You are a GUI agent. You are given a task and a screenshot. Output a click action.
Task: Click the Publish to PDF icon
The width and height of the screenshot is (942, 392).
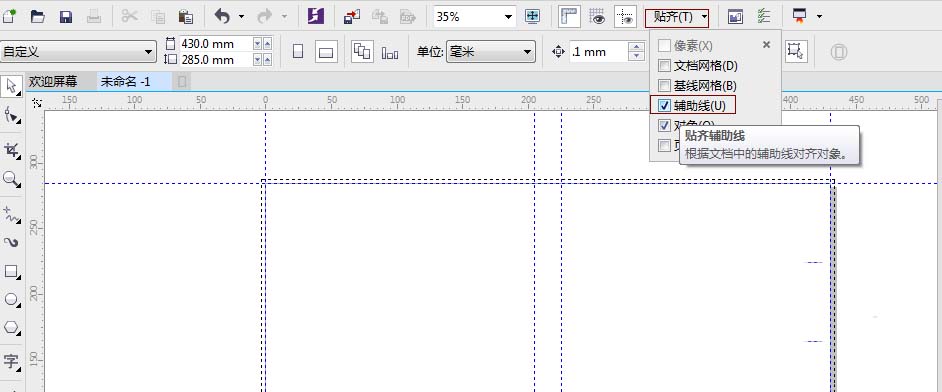pos(408,17)
